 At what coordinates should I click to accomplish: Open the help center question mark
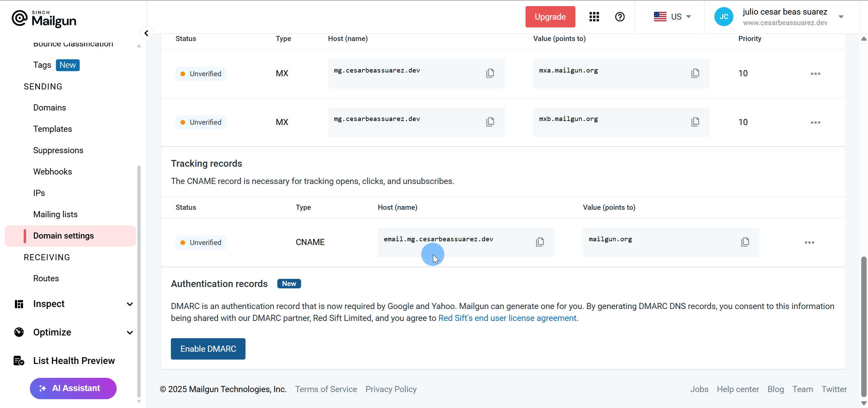[619, 17]
